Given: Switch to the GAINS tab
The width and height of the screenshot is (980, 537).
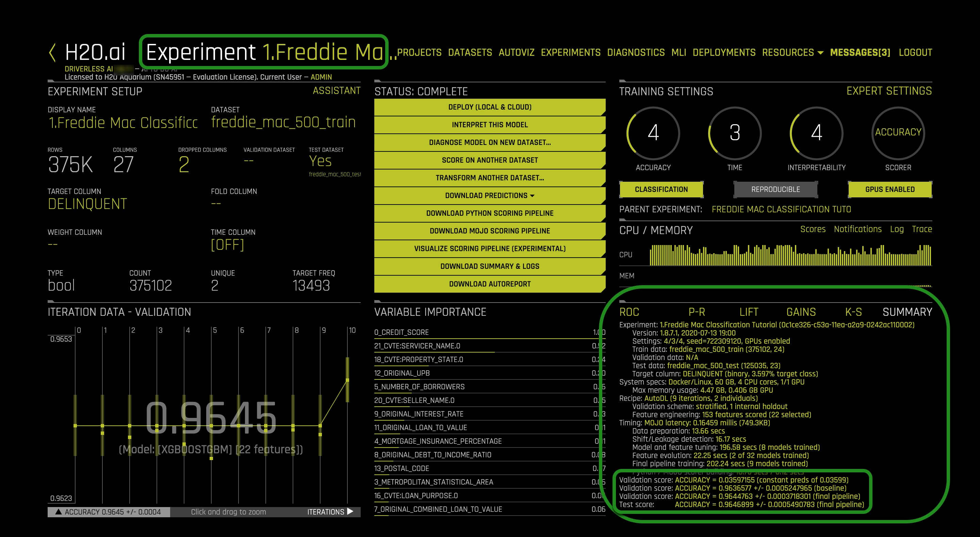Looking at the screenshot, I should pos(801,312).
